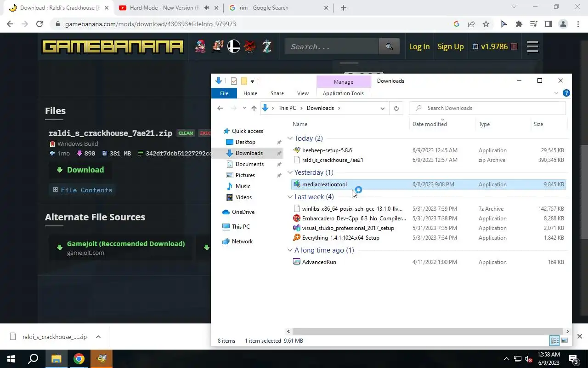
Task: Click the Explorer down-arrow quick access icon
Action: 219,80
